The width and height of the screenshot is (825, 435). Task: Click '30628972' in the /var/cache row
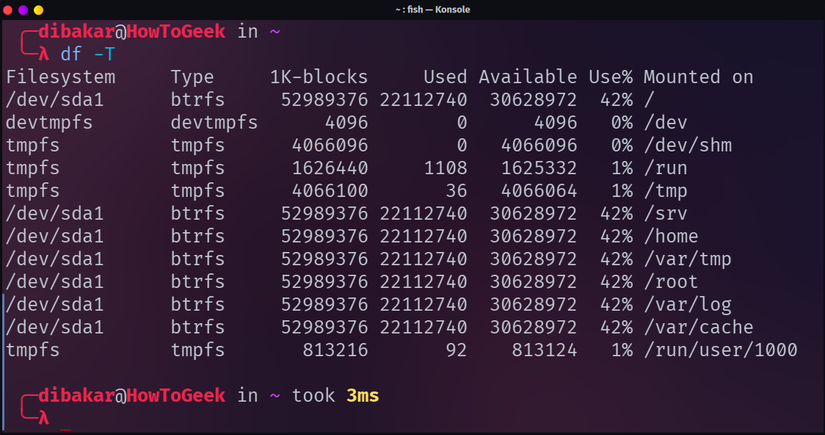(x=533, y=327)
